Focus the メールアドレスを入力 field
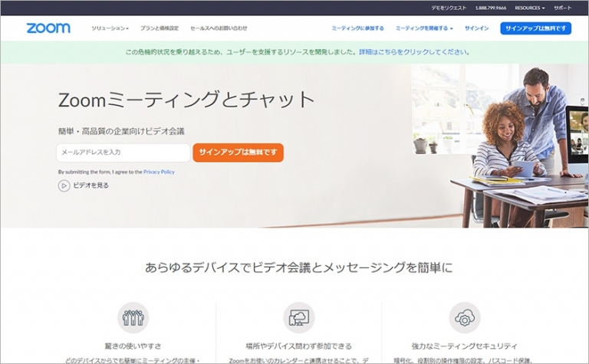 coord(123,152)
